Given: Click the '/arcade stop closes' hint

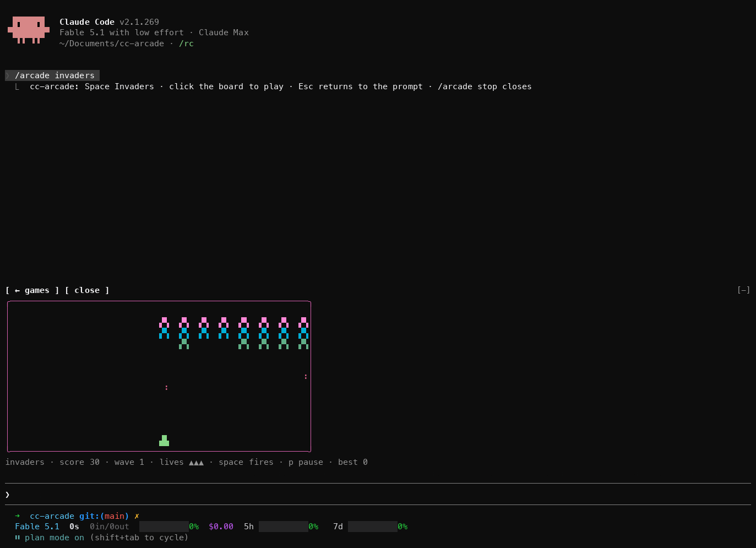Looking at the screenshot, I should [x=485, y=86].
